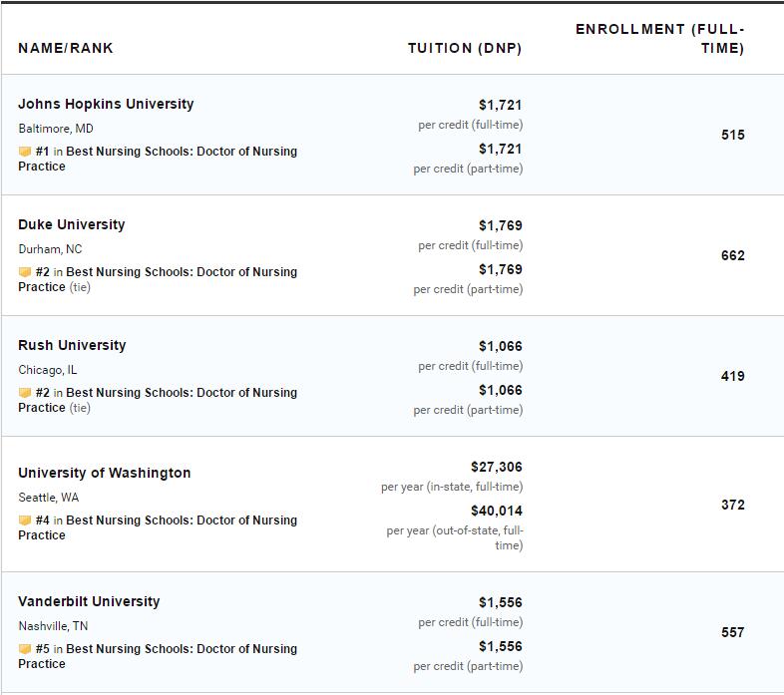784x695 pixels.
Task: Open Johns Hopkins #1 Best Nursing Schools ranking link
Action: point(158,159)
